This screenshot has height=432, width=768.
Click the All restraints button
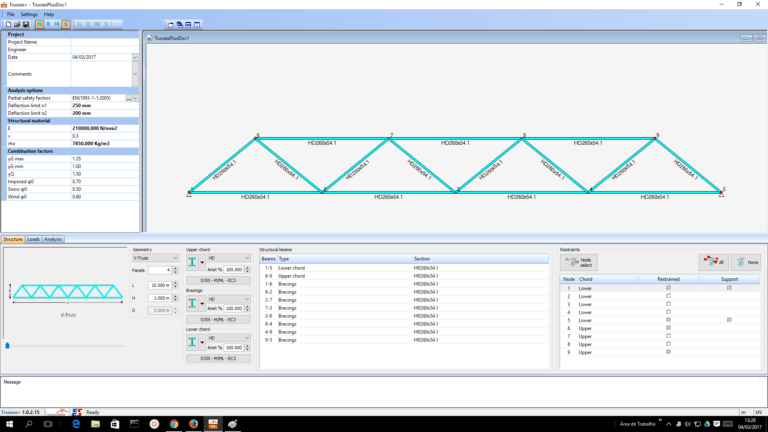[x=714, y=263]
